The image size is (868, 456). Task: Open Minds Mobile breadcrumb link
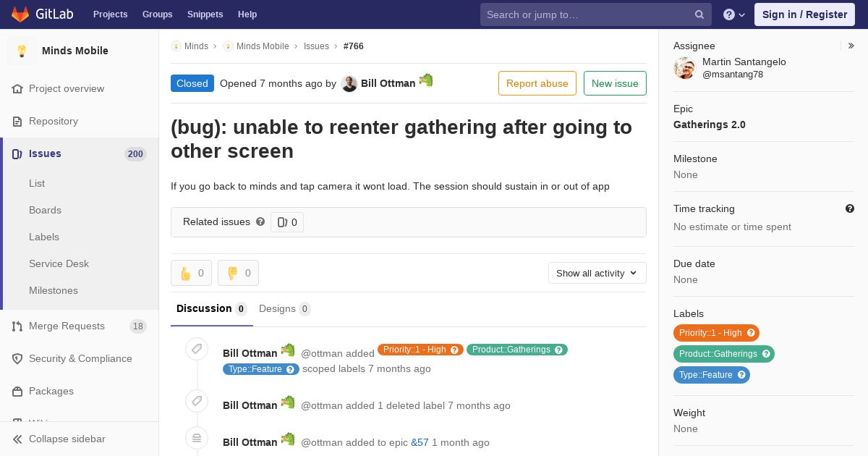click(x=263, y=46)
